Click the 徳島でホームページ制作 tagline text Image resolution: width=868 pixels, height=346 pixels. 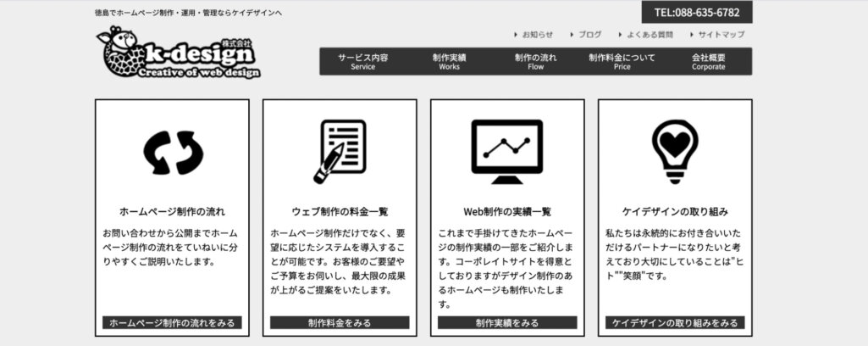(188, 12)
